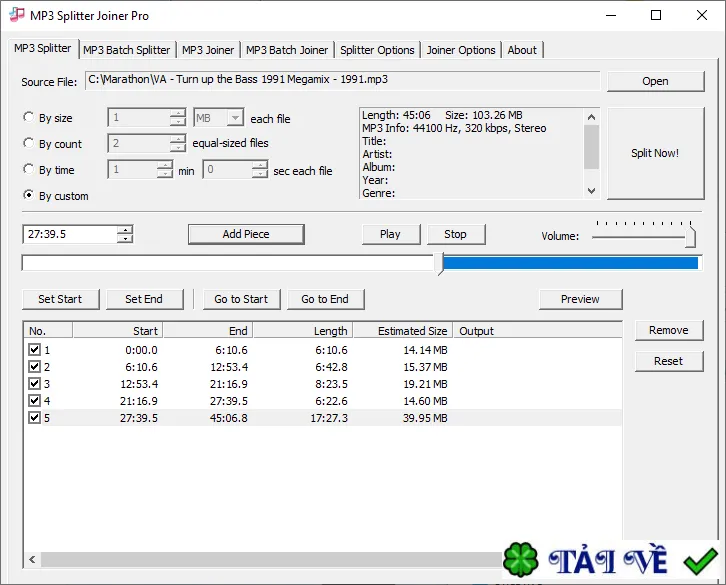Click the Length column header
This screenshot has width=726, height=585.
pos(303,331)
